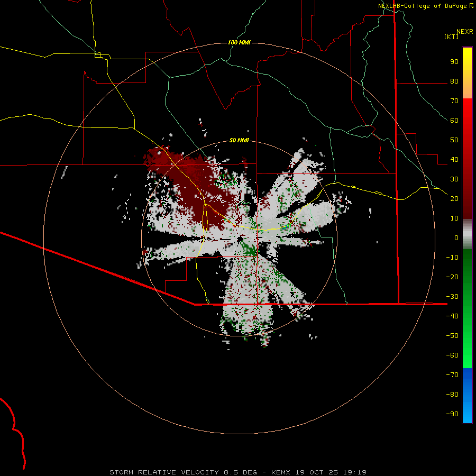
Task: Click the gray zero-velocity color bar segment
Action: point(467,234)
